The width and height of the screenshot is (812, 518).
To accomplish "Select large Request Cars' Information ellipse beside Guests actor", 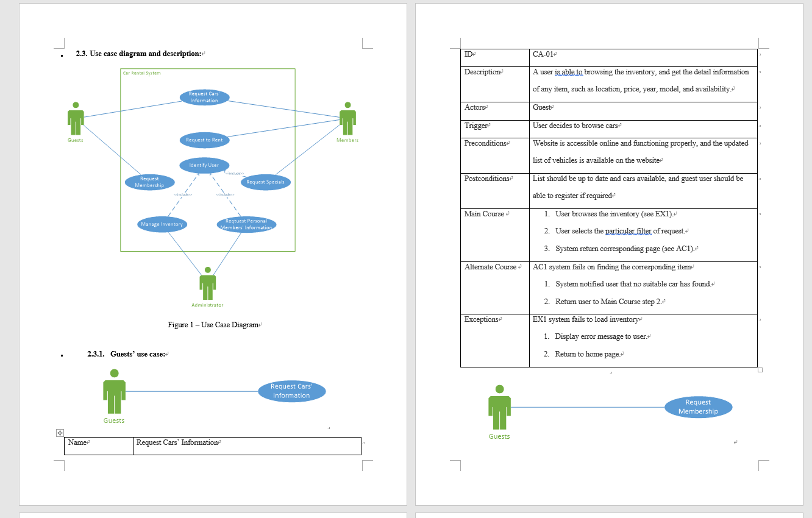I will (291, 391).
